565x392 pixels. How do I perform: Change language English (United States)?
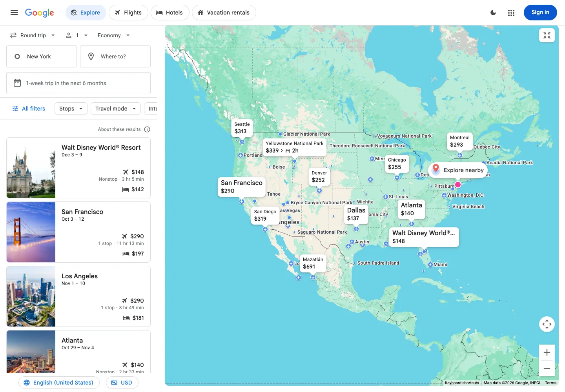tap(59, 383)
